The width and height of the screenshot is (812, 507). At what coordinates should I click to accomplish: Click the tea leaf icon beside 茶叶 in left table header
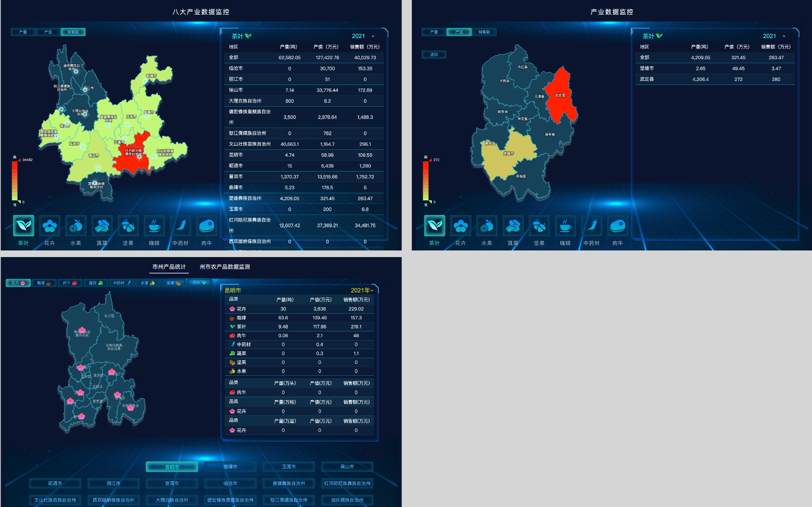(x=248, y=36)
